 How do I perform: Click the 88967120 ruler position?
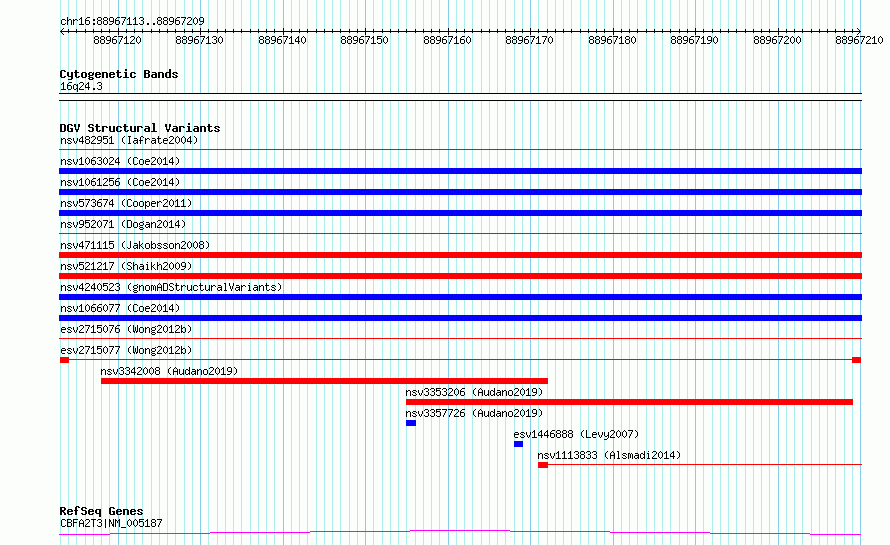point(117,40)
